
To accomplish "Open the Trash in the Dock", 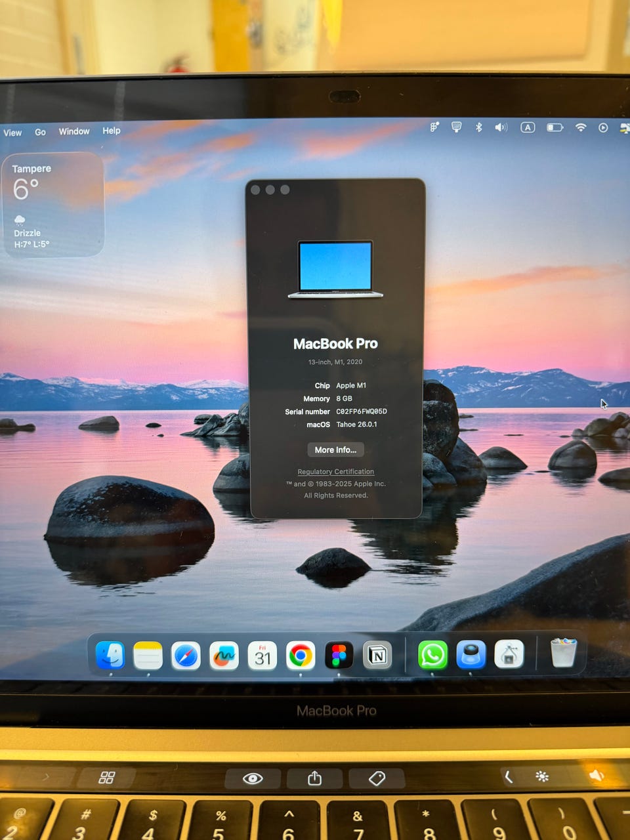I will [563, 654].
